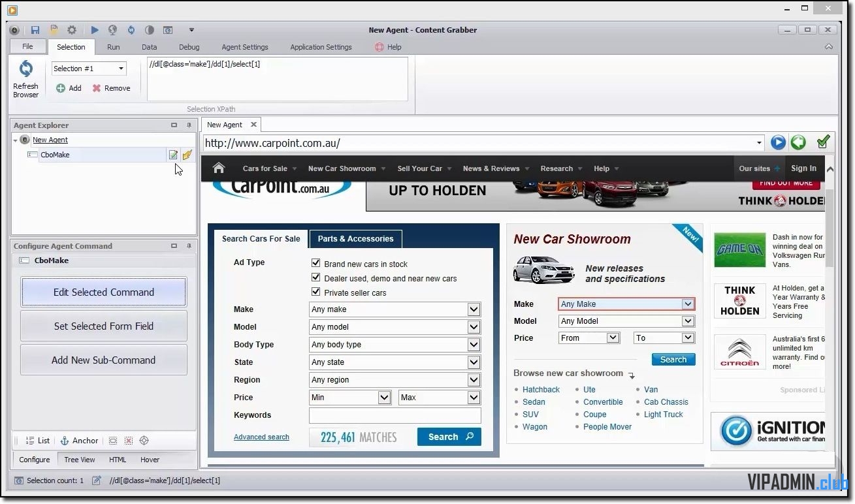
Task: Click the crosshair target icon
Action: coord(144,441)
